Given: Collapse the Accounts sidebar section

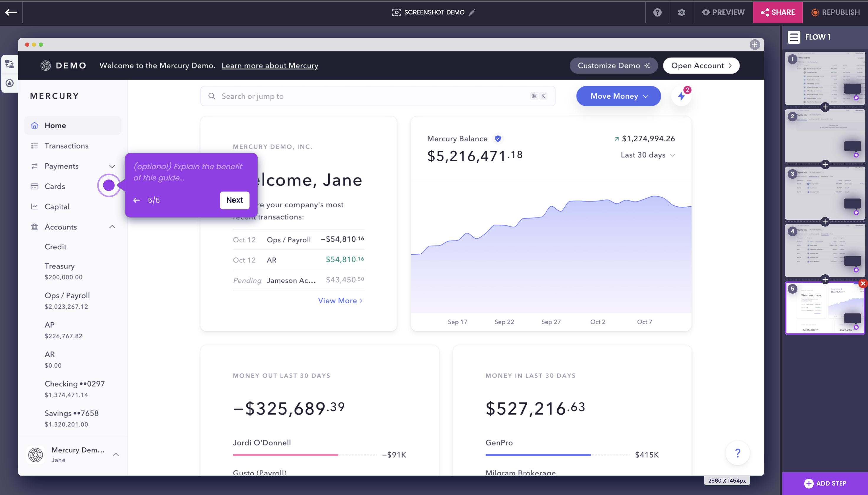Looking at the screenshot, I should click(112, 227).
